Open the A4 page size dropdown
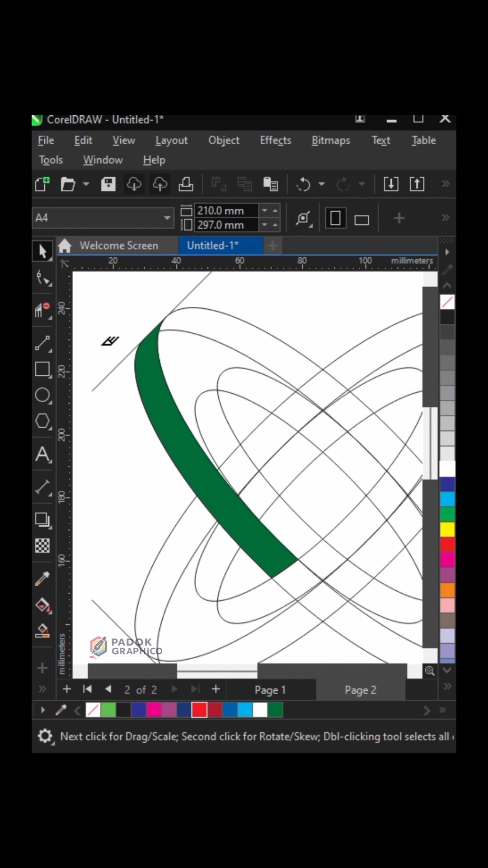 (168, 218)
